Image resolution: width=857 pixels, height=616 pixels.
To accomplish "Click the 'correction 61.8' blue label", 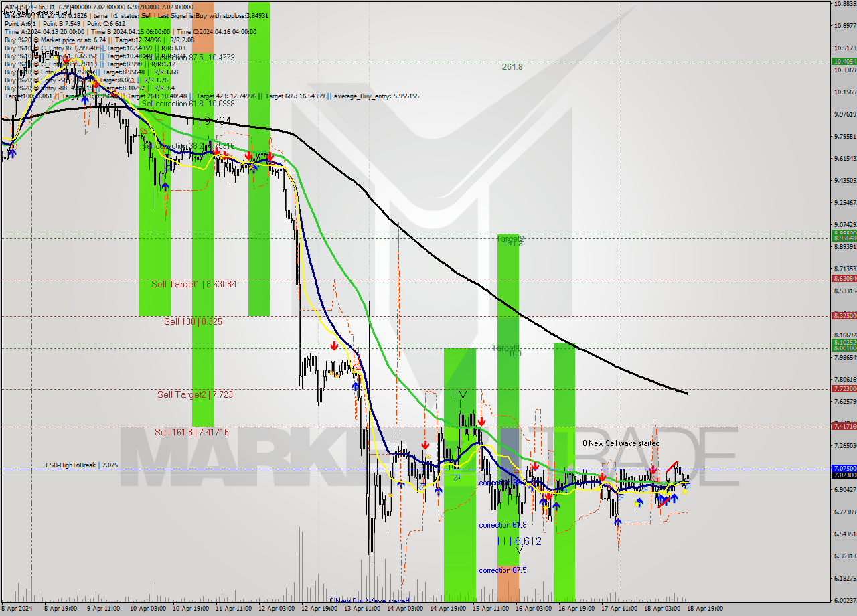I will coord(502,525).
